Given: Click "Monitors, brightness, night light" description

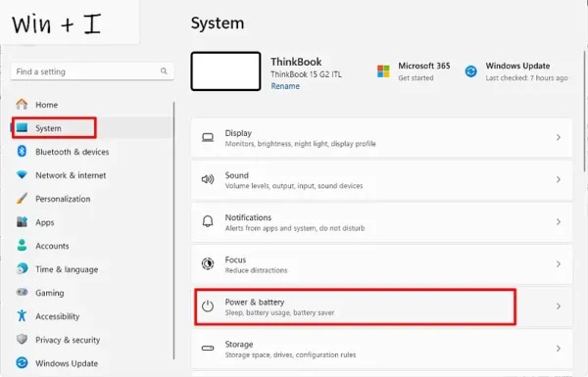Looking at the screenshot, I should pos(300,144).
